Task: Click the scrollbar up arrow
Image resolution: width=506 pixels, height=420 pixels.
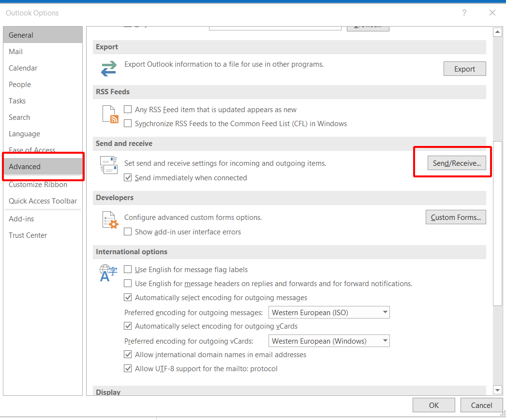Action: click(x=497, y=32)
